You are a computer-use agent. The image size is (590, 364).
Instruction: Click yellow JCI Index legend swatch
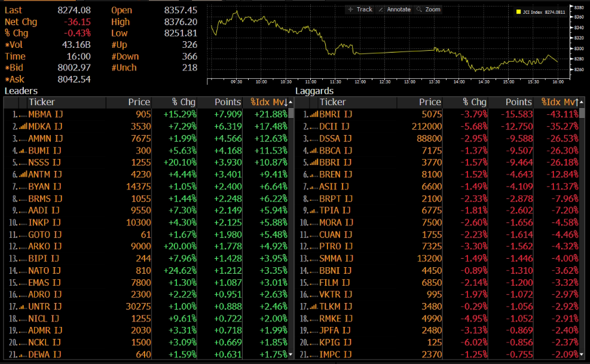point(518,11)
